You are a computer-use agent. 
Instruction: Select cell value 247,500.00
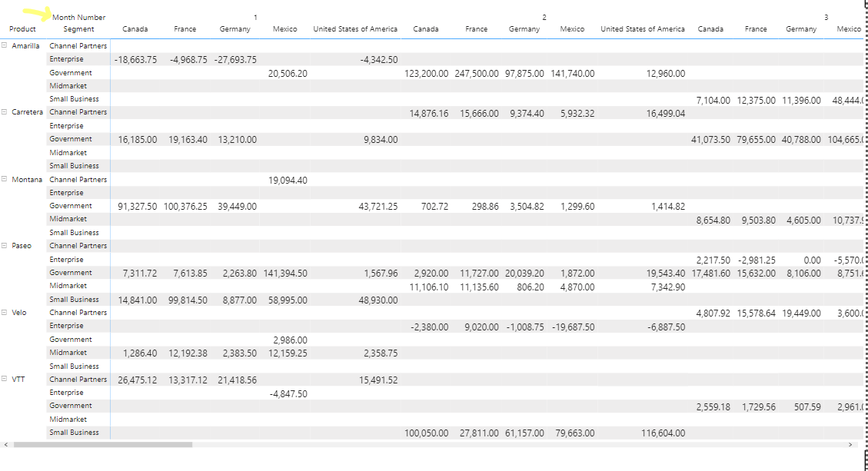[x=477, y=73]
